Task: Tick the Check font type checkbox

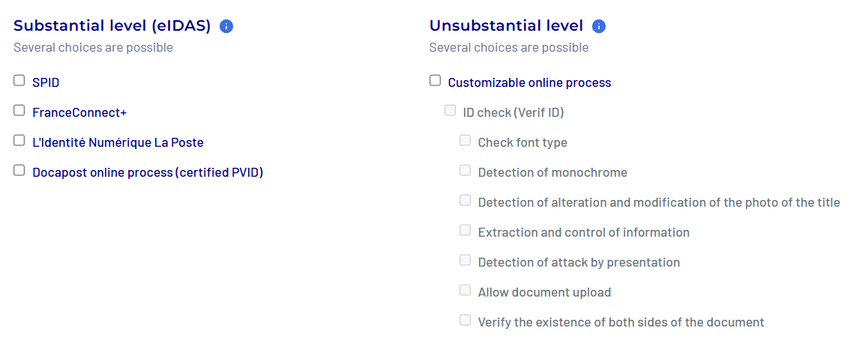Action: point(465,141)
